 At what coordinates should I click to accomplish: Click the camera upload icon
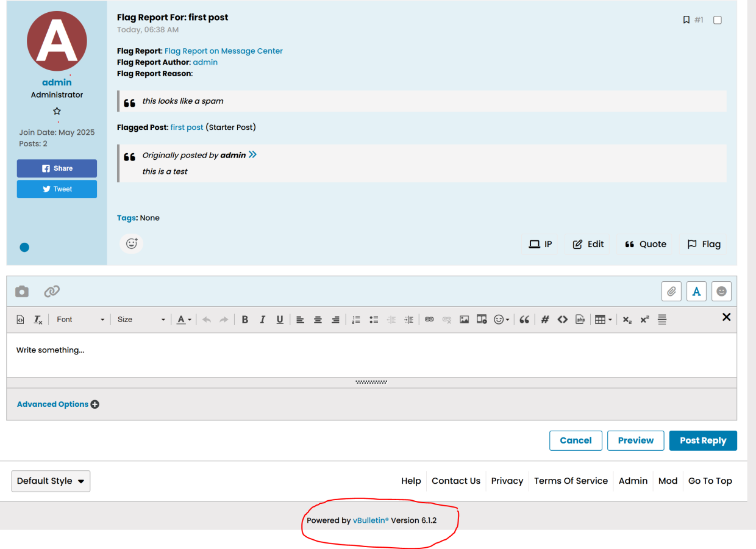pyautogui.click(x=22, y=292)
